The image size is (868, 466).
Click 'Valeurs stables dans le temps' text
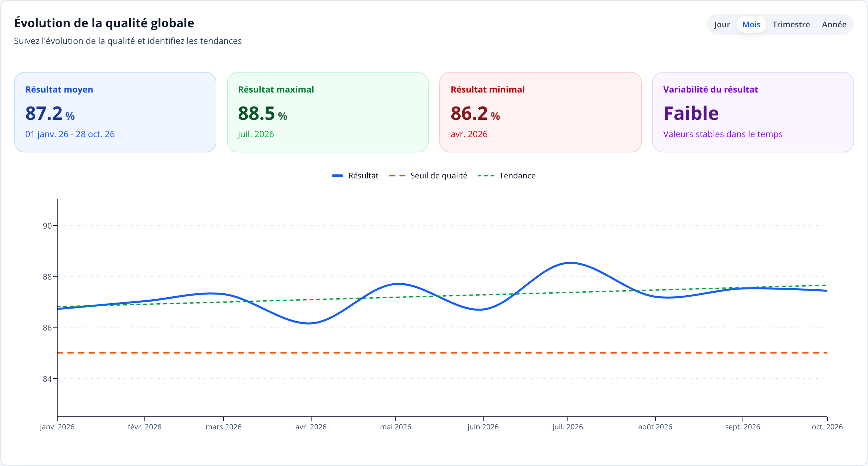[723, 134]
